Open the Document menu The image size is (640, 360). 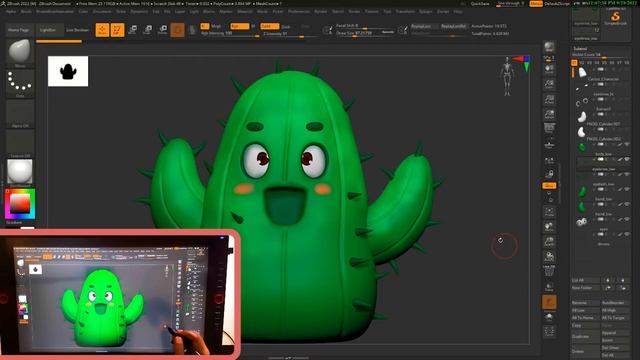(102, 11)
